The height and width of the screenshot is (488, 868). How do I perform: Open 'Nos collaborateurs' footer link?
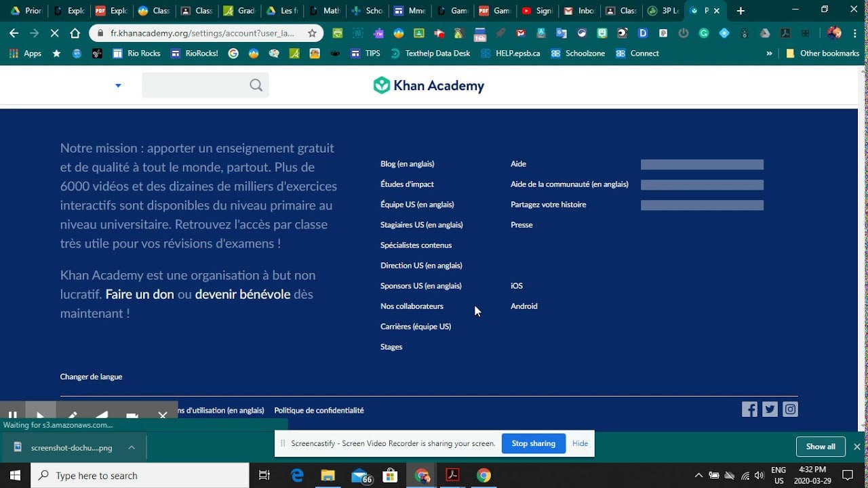(x=412, y=306)
